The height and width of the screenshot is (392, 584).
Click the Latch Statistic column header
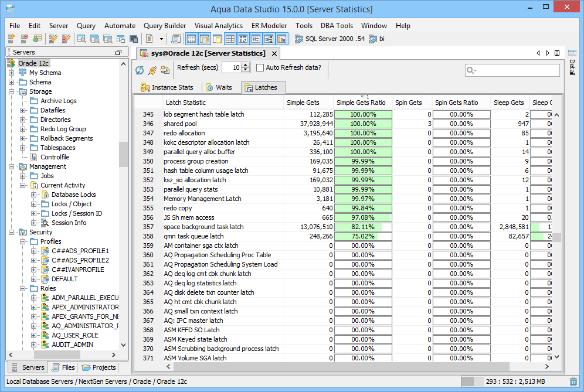[x=223, y=103]
